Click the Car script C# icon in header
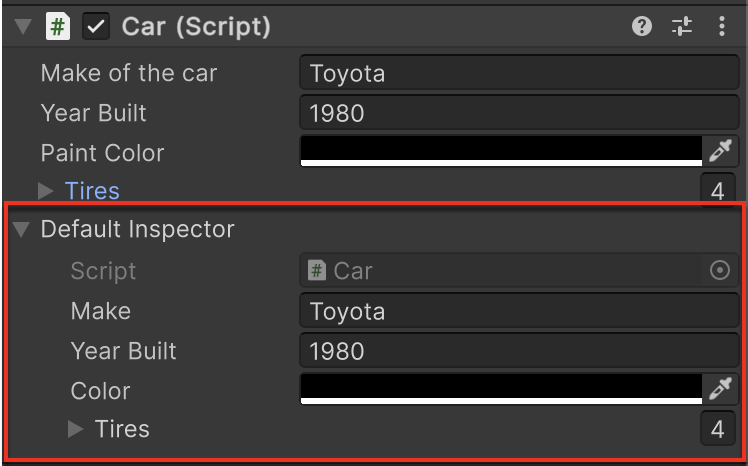The width and height of the screenshot is (748, 466). click(59, 27)
